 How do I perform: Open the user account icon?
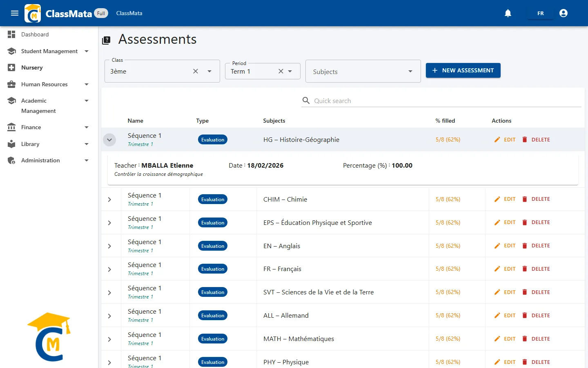click(x=563, y=13)
